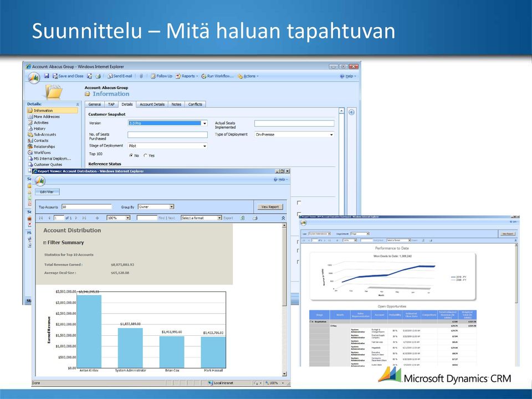
Task: Click the Print icon in report toolbar
Action: pyautogui.click(x=255, y=218)
